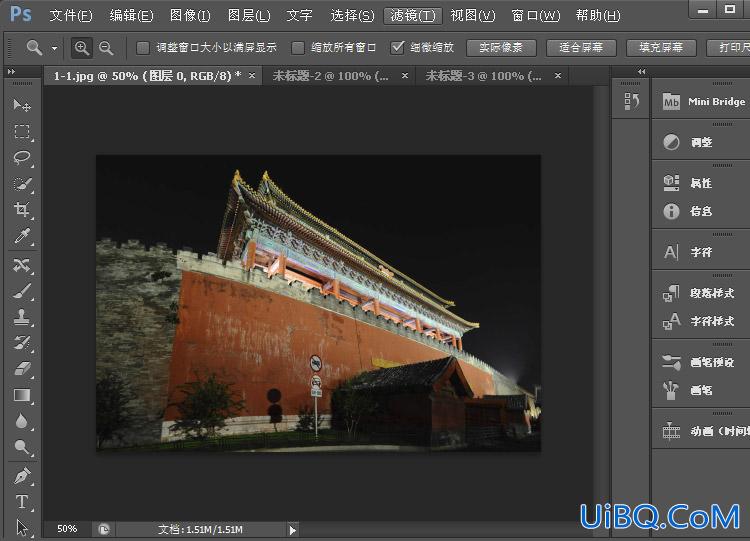Open the 视图(V) menu
This screenshot has width=750, height=541.
point(473,16)
